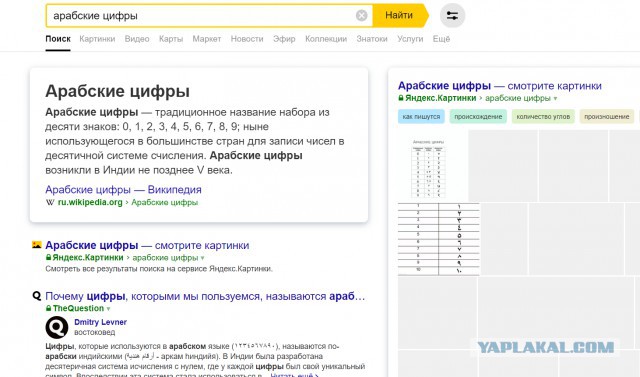Screen dimensions: 640x377
Task: Open the Эфир tab
Action: click(284, 39)
